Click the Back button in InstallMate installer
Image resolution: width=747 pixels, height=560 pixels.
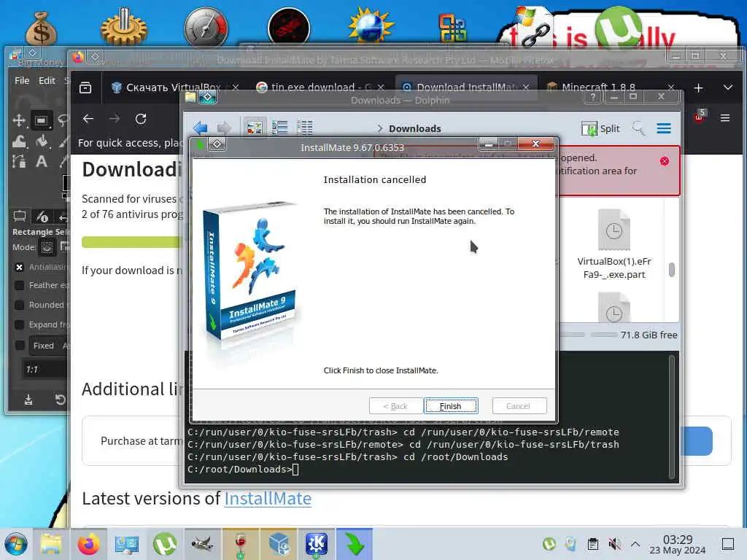395,405
